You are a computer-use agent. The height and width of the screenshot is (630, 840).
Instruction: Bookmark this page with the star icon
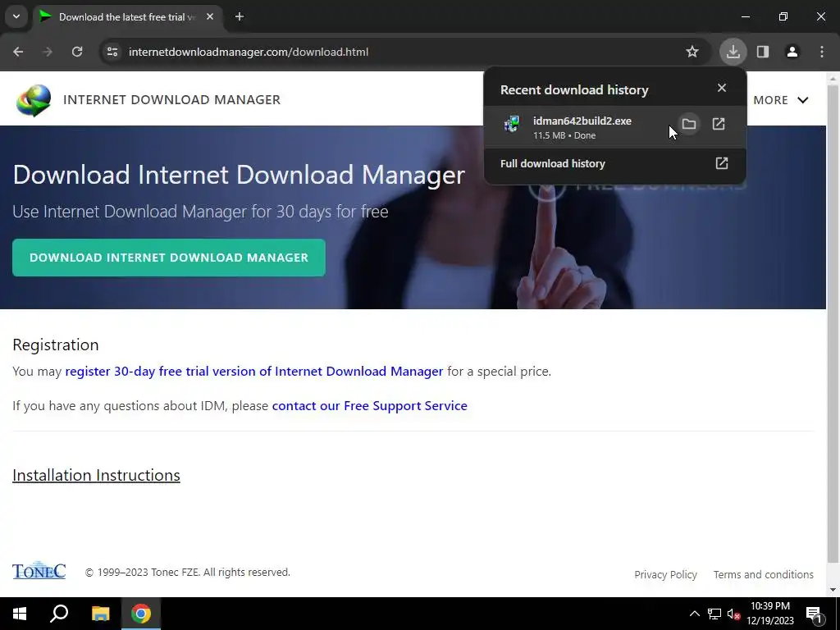[x=692, y=52]
